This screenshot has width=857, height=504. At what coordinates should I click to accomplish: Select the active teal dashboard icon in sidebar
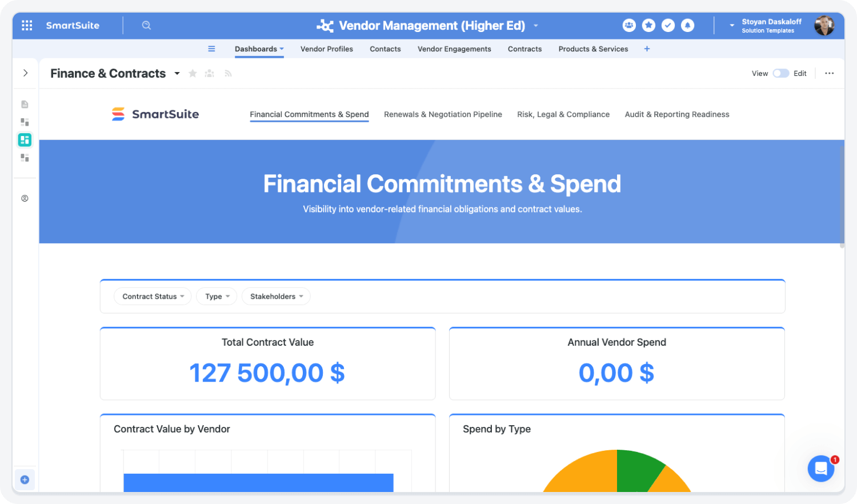tap(25, 139)
